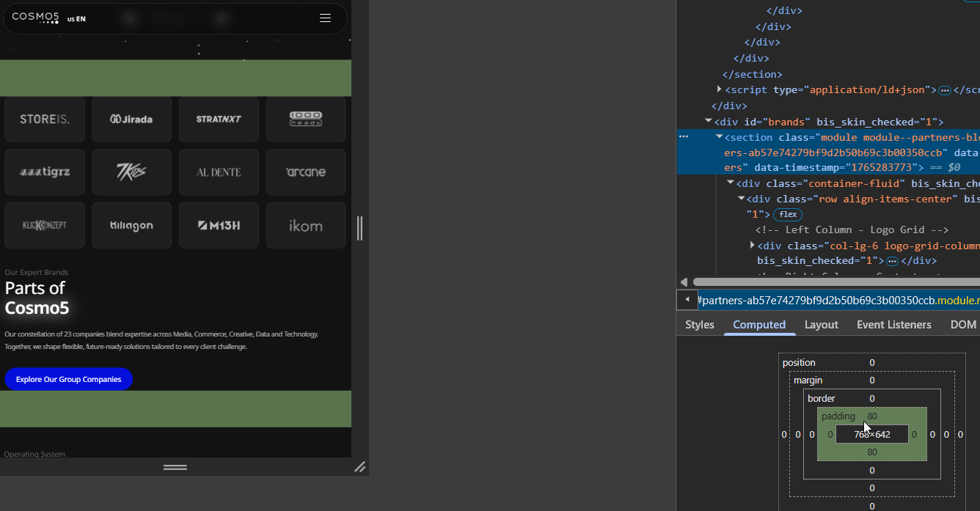Image resolution: width=980 pixels, height=511 pixels.
Task: Select the border label in box model
Action: click(821, 399)
